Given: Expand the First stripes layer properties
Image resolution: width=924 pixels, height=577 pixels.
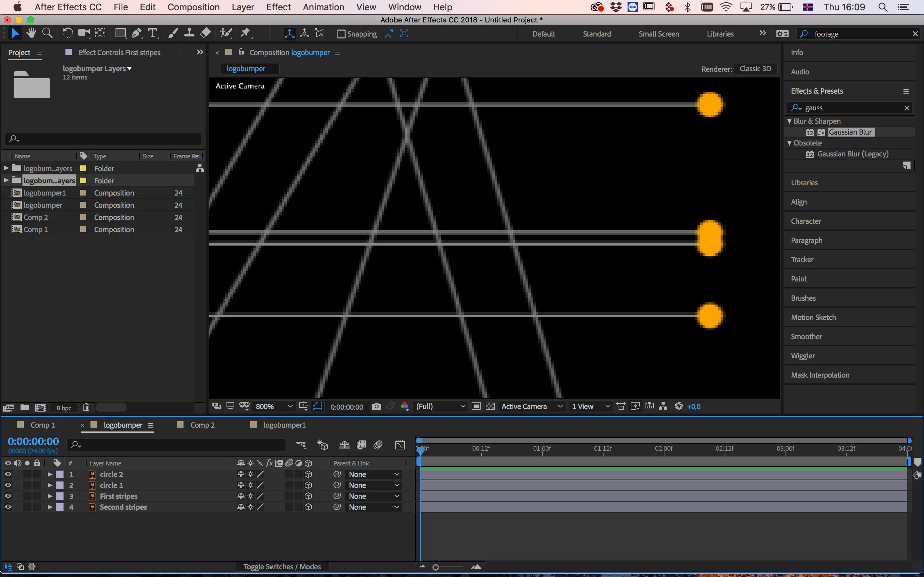Looking at the screenshot, I should [x=50, y=496].
